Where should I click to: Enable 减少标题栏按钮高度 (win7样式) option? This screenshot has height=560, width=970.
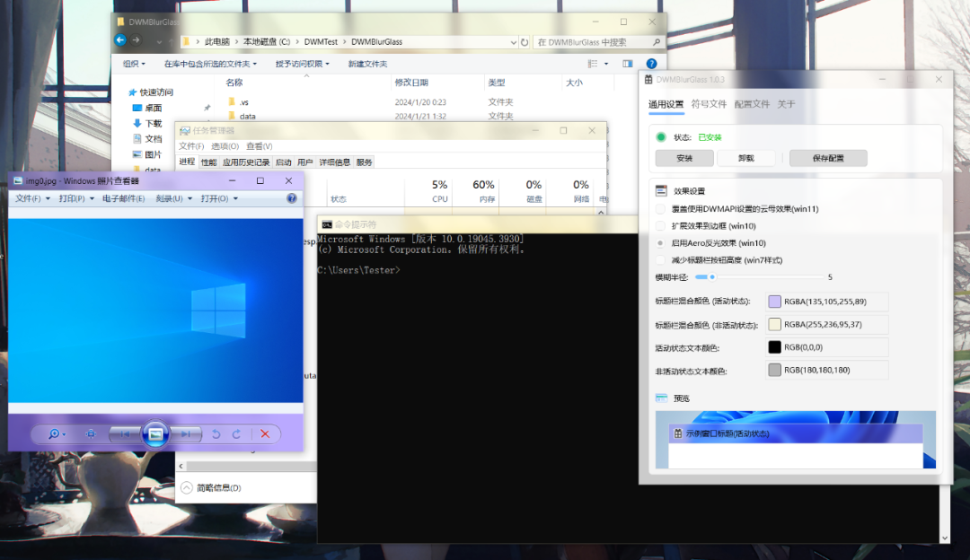(661, 260)
